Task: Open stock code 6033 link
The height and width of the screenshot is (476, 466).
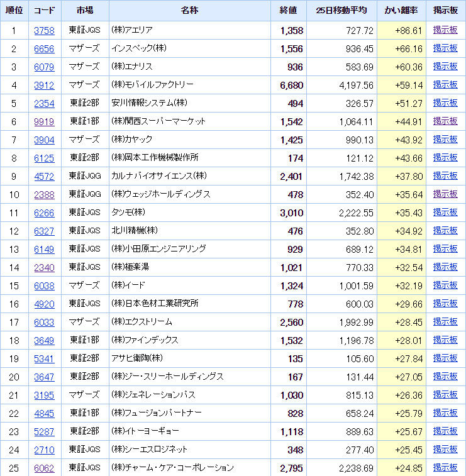Action: tap(44, 322)
